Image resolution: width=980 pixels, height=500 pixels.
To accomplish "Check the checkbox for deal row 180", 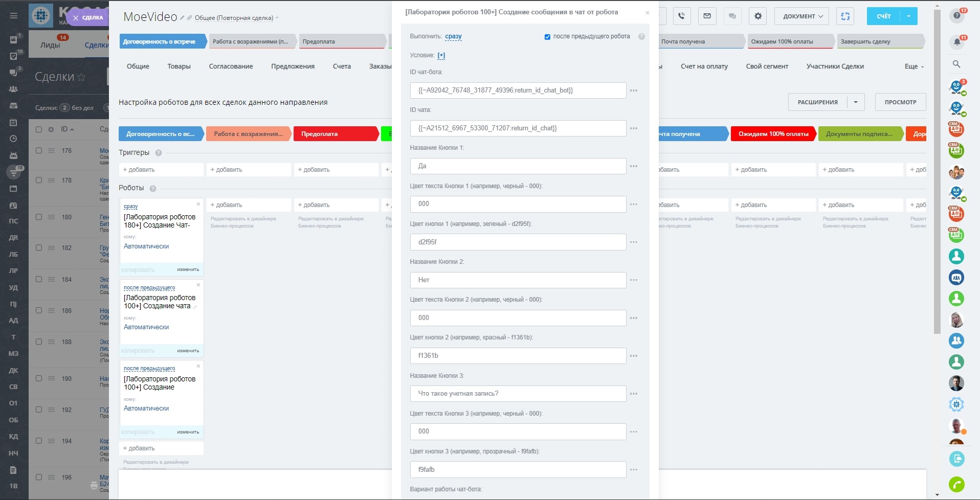I will [x=38, y=217].
